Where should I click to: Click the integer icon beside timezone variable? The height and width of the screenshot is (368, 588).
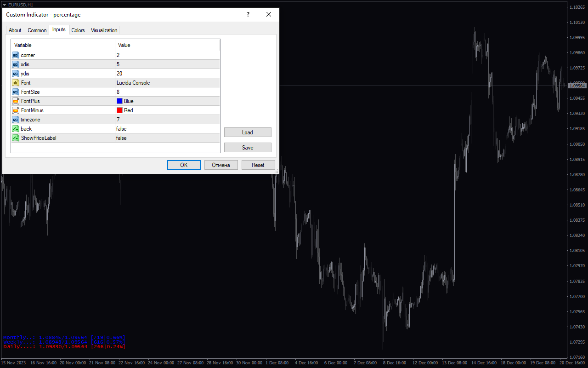click(16, 120)
